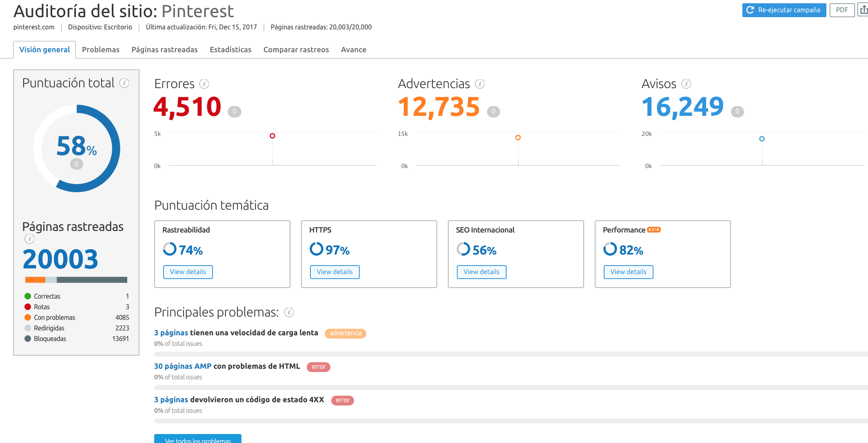Click the Rastreabilidad score ring icon
868x443 pixels.
click(170, 249)
